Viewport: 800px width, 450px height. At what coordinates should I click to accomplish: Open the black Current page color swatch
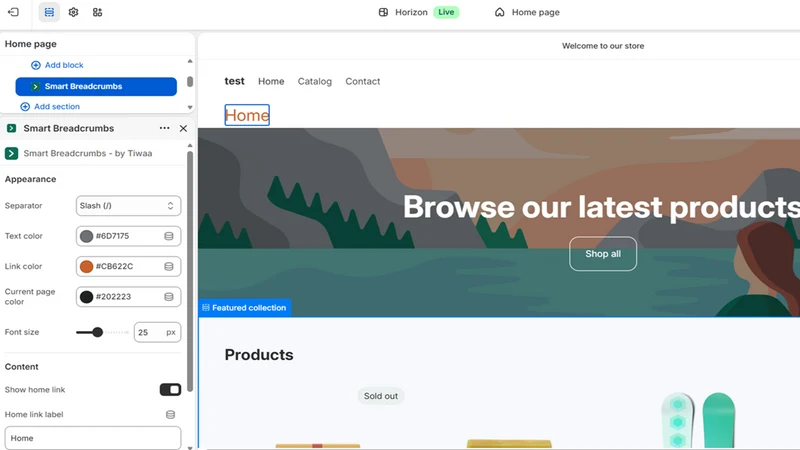pyautogui.click(x=87, y=297)
